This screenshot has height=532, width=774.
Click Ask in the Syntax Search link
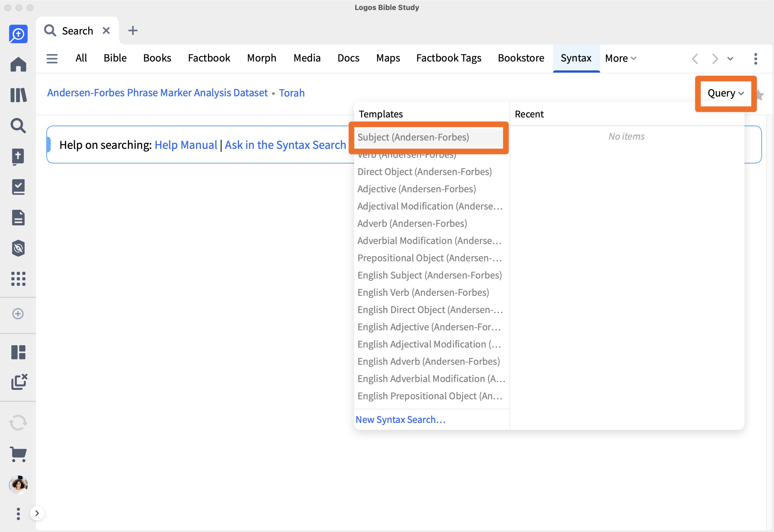tap(285, 145)
